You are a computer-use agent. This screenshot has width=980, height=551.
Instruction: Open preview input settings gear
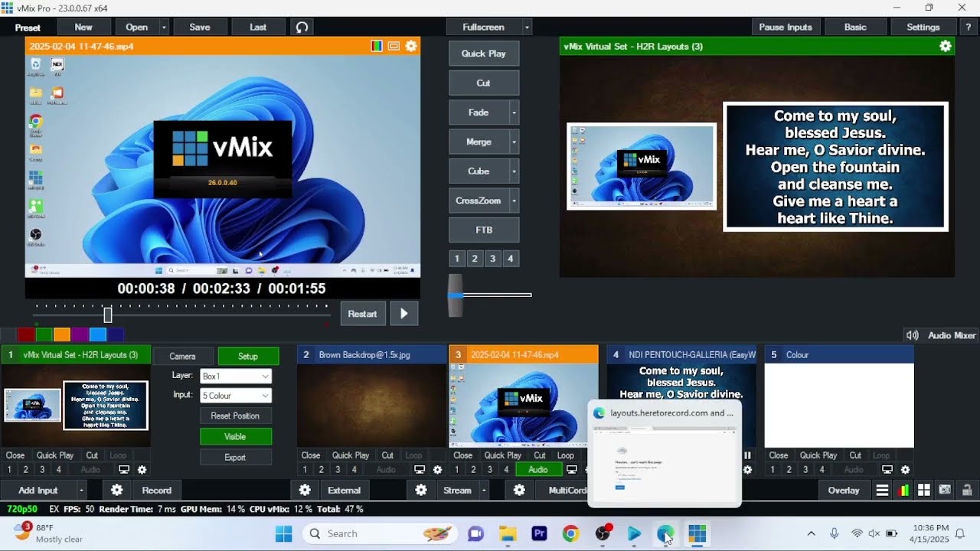(411, 46)
